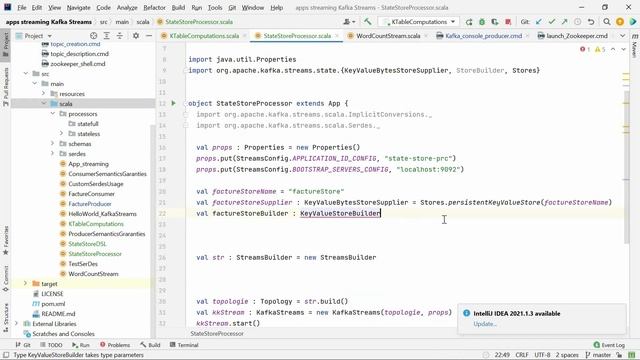Switch to launch_Zookeeper.cmd tab
640x360 pixels.
576,36
